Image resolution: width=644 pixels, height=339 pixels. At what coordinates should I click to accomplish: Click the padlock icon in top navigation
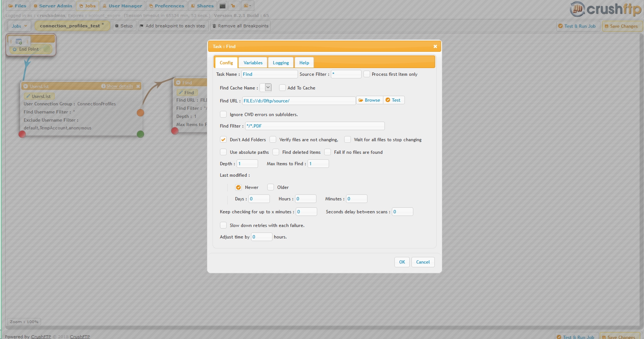233,6
